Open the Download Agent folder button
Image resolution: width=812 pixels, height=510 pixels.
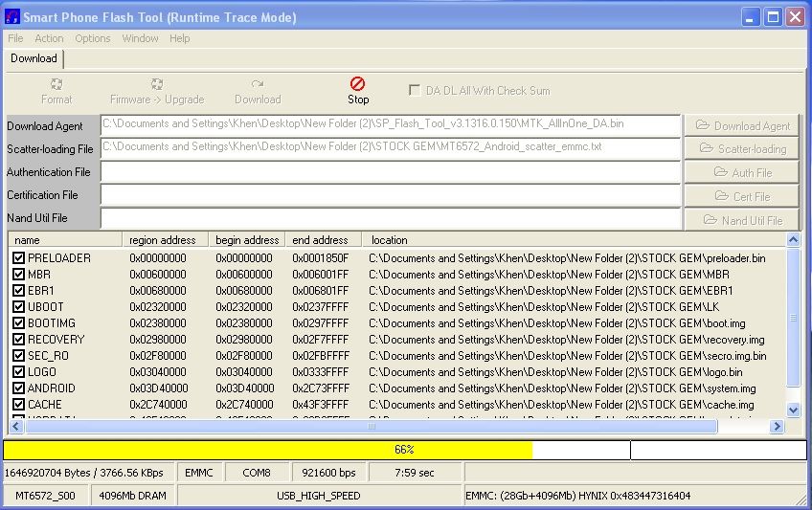(x=743, y=125)
